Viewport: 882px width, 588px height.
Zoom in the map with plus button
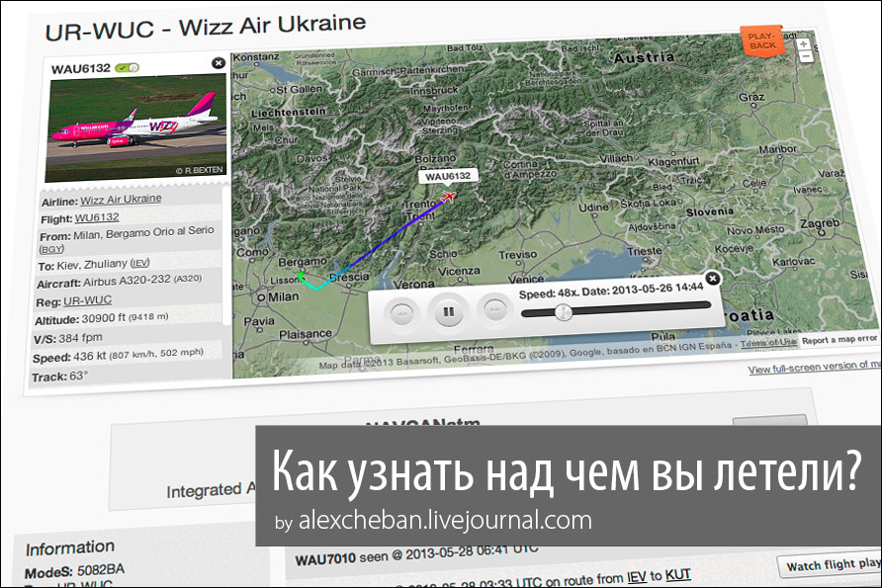pyautogui.click(x=804, y=43)
